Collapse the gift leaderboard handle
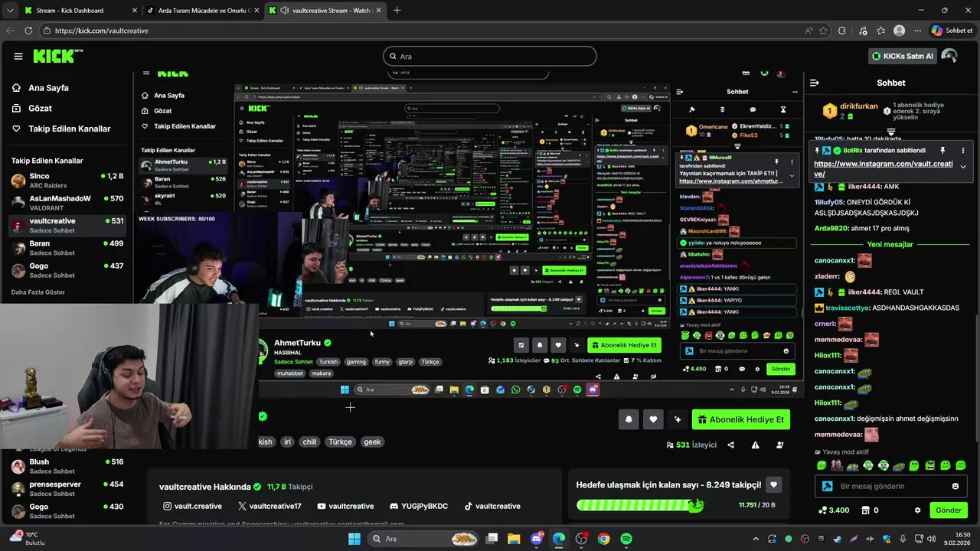The image size is (980, 551). pos(891,132)
